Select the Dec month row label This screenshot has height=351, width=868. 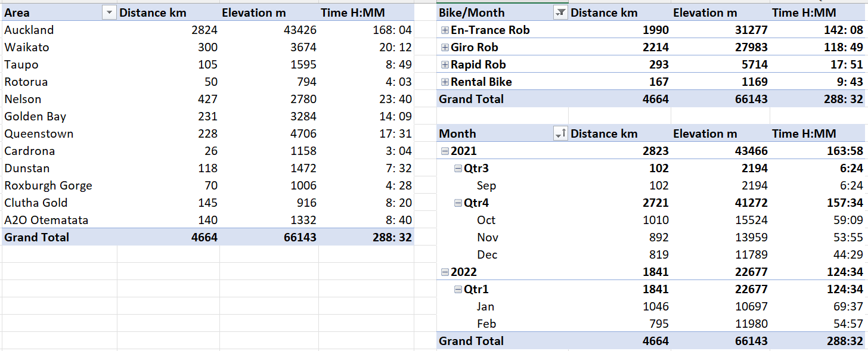pyautogui.click(x=487, y=255)
